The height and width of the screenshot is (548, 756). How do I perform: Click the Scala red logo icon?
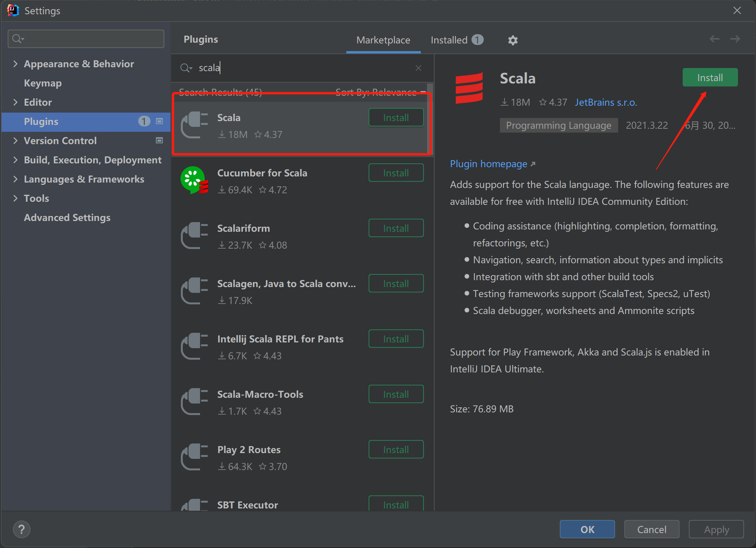point(469,88)
